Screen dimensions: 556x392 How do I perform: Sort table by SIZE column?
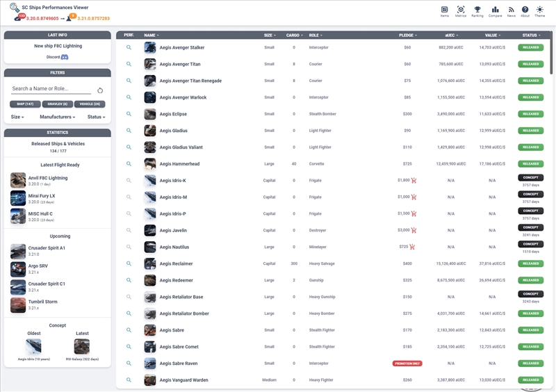coord(270,35)
